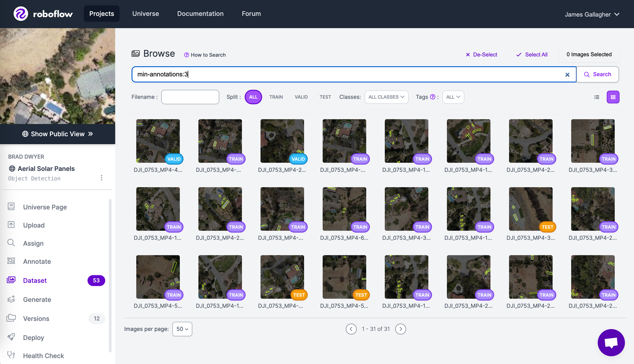Viewport: 634px width, 364px height.
Task: Go to previous results page arrow
Action: 351,329
